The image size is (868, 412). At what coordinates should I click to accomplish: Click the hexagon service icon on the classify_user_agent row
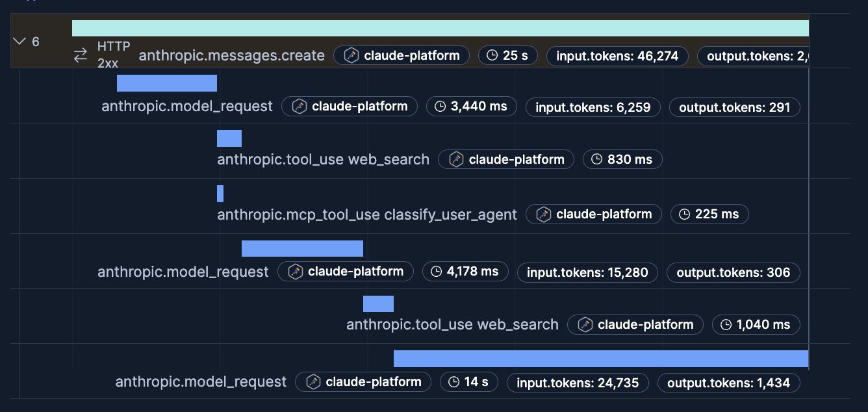pos(544,214)
